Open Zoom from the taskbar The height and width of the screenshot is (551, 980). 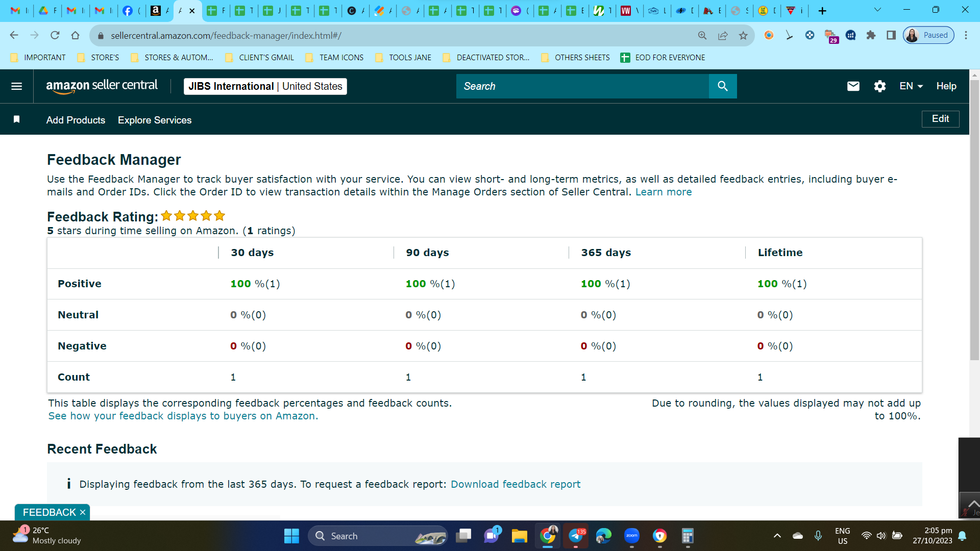point(632,536)
